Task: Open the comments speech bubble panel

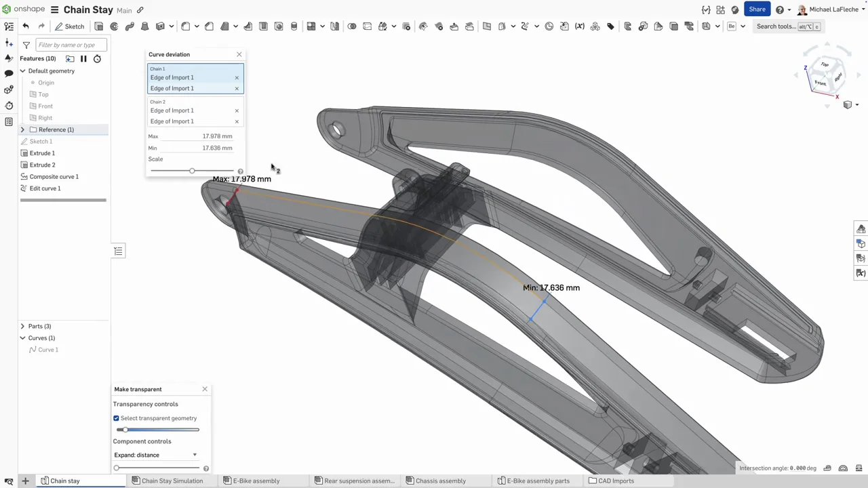Action: coord(9,73)
